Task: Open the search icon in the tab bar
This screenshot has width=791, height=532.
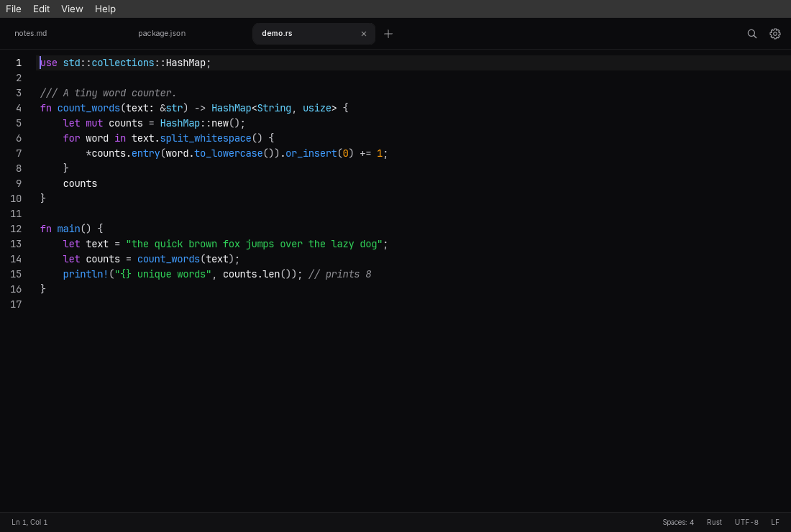Action: (751, 34)
